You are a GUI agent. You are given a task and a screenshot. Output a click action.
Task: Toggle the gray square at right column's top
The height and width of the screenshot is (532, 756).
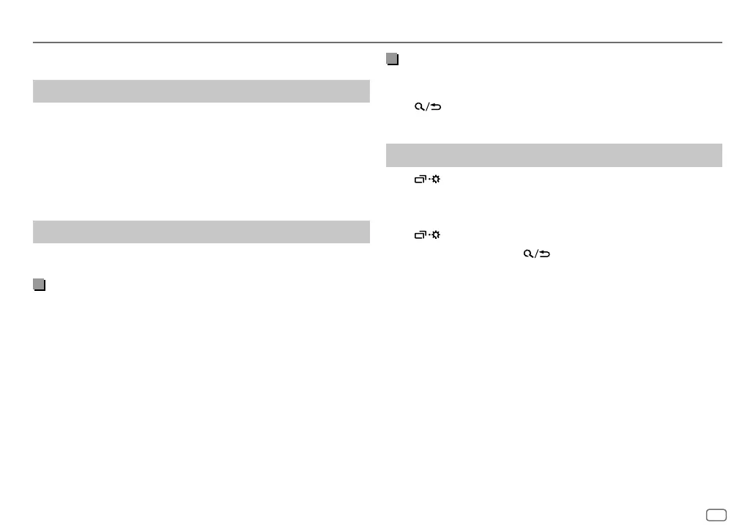(x=392, y=60)
